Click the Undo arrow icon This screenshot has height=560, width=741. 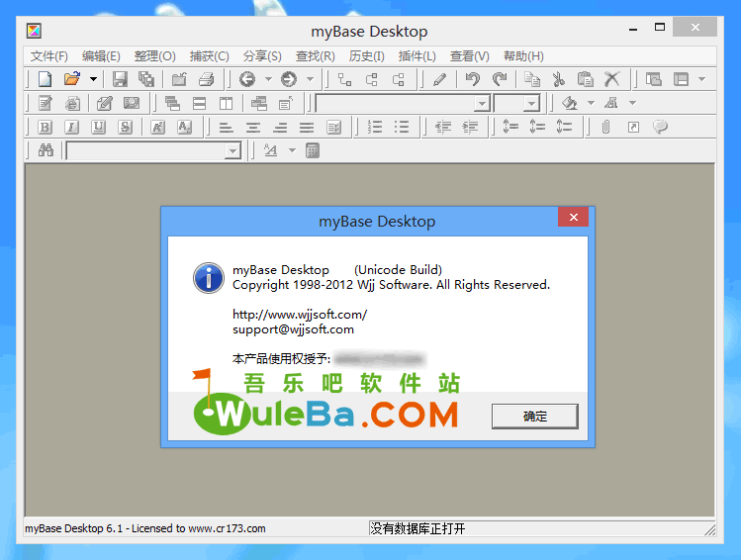(x=473, y=79)
